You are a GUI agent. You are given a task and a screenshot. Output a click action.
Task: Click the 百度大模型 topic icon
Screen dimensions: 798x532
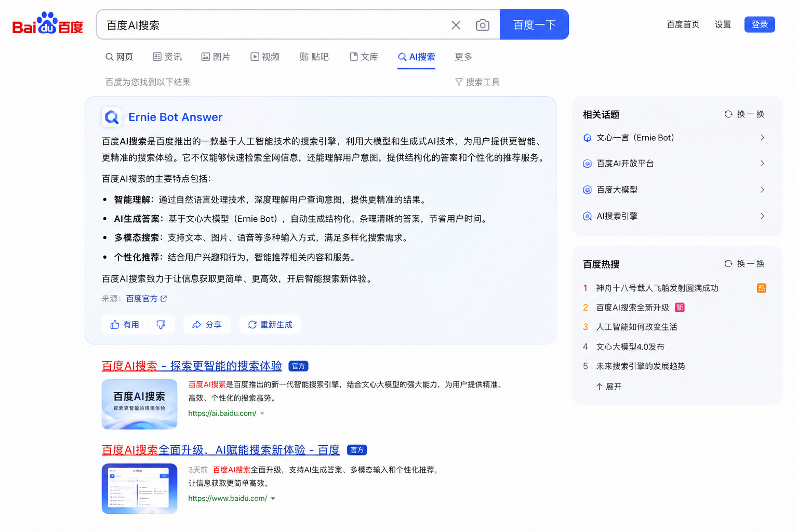(587, 190)
